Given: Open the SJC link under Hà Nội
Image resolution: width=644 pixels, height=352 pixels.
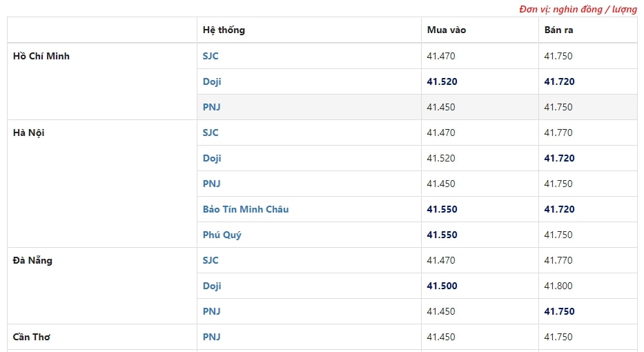Looking at the screenshot, I should tap(211, 133).
